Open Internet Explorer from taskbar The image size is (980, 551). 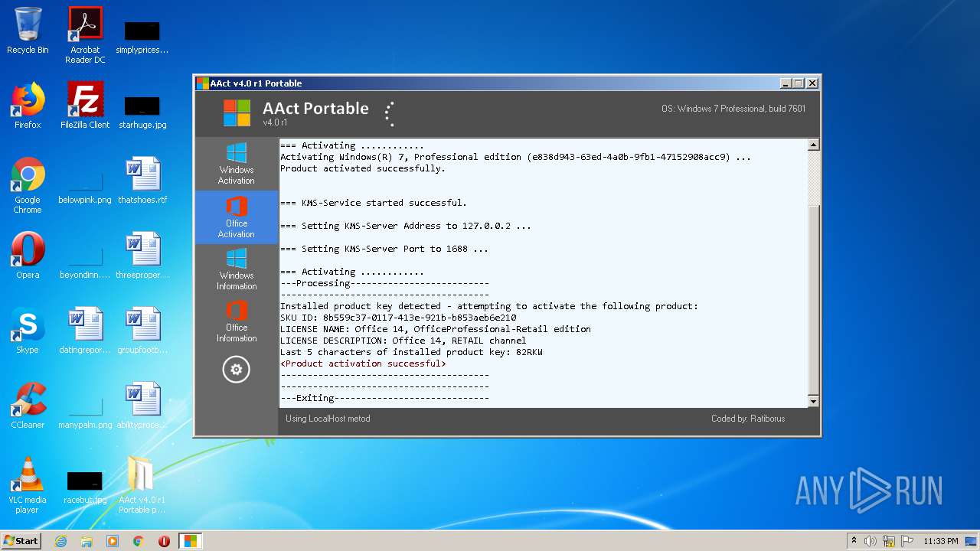[x=60, y=541]
